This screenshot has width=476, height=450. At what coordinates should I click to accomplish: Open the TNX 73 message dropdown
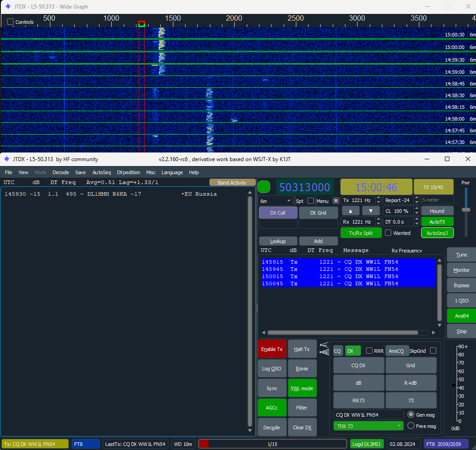click(x=368, y=426)
